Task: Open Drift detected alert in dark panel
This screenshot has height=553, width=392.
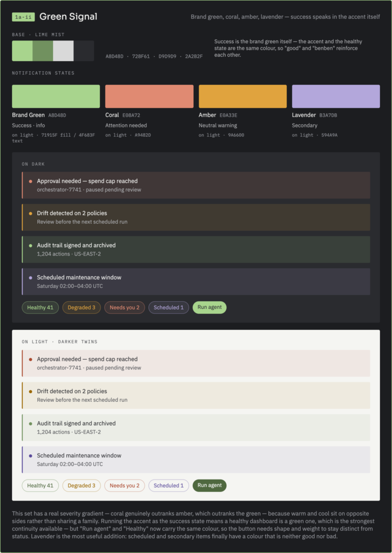Action: click(196, 217)
